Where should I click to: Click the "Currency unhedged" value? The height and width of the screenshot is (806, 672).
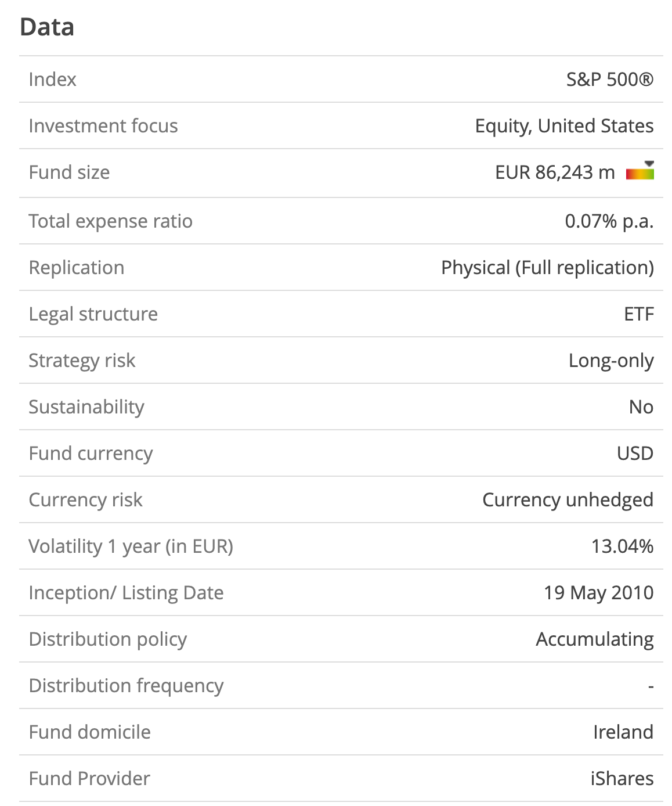click(568, 500)
